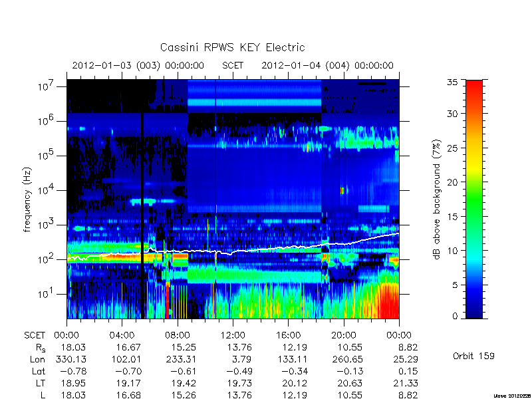This screenshot has height=399, width=532.
Task: Select the latitude value "-0.70"
Action: click(128, 372)
